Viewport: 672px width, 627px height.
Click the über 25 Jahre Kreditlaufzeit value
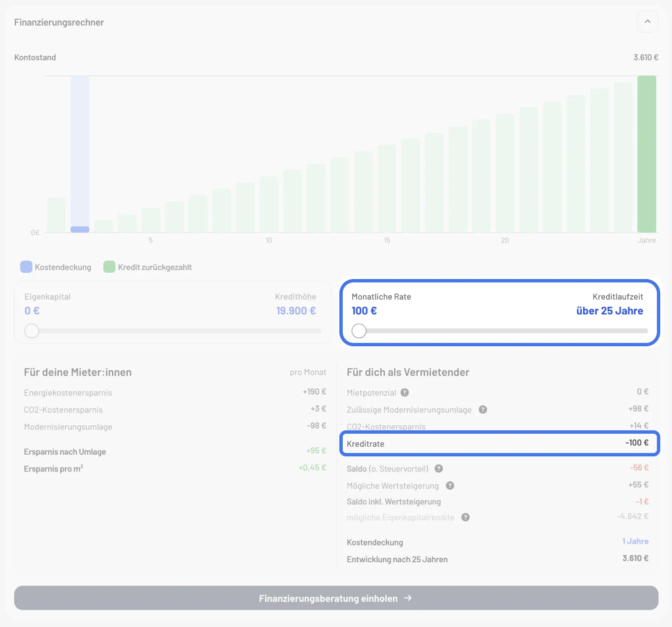(x=609, y=311)
